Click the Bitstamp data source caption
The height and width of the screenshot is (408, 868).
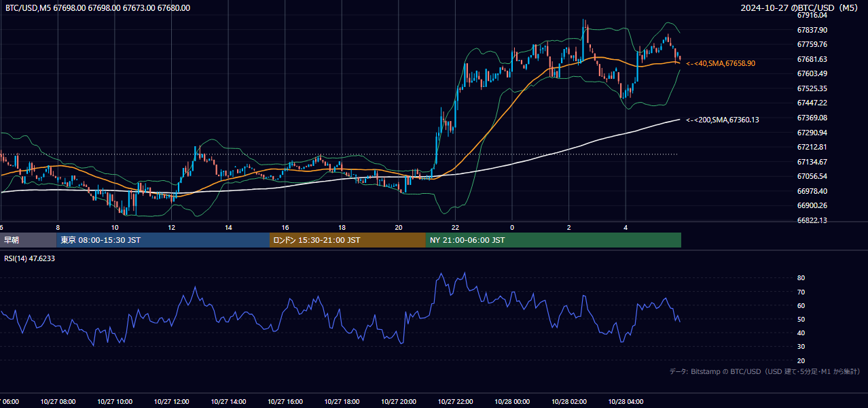[x=765, y=371]
